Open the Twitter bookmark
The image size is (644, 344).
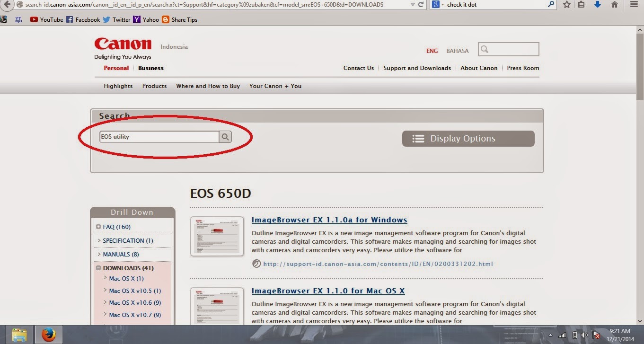(x=116, y=20)
